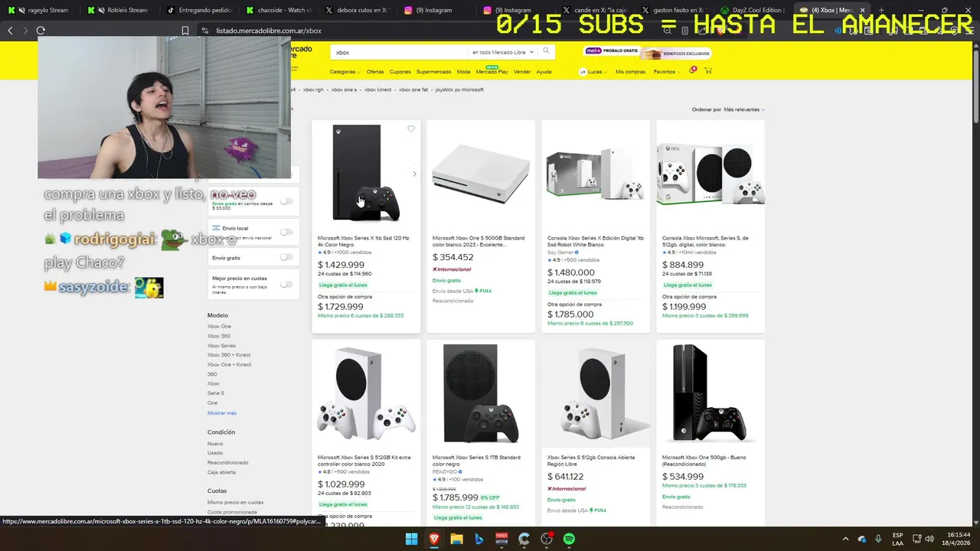Add Xbox Series X 1tb to favorites heart
Viewport: 980px width, 551px height.
(411, 129)
